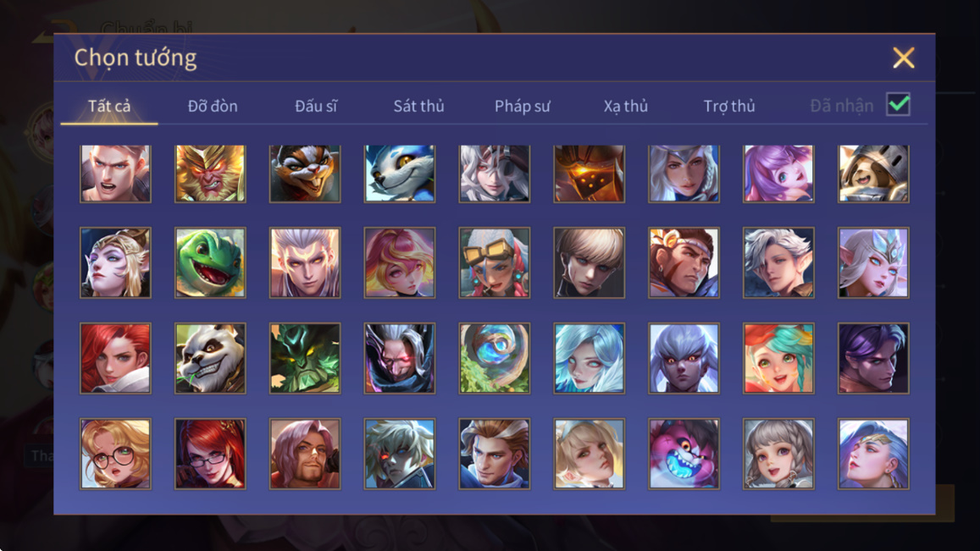Image resolution: width=980 pixels, height=551 pixels.
Task: Open the Sát thủ tab
Action: pos(418,106)
